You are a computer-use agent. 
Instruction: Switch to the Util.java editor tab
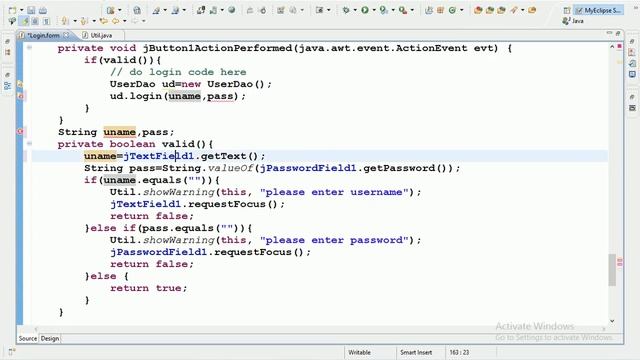coord(101,36)
